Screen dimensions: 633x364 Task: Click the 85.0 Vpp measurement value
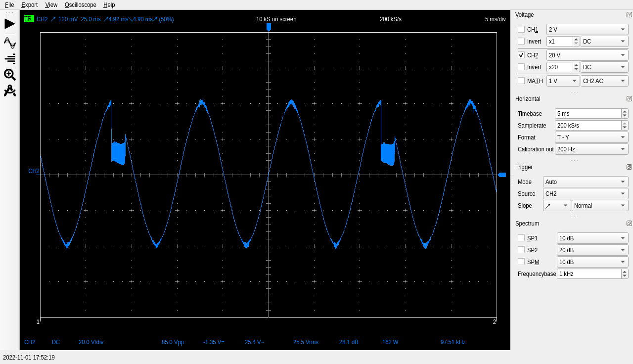173,342
